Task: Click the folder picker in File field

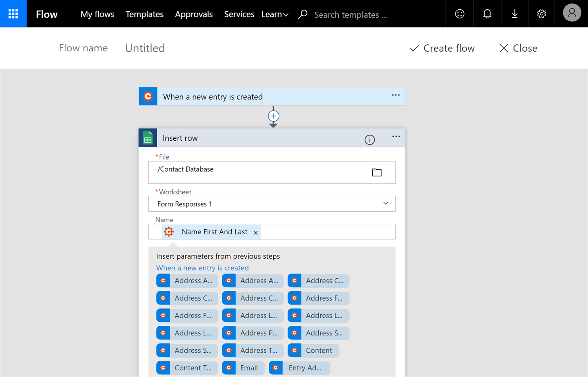Action: [x=377, y=172]
